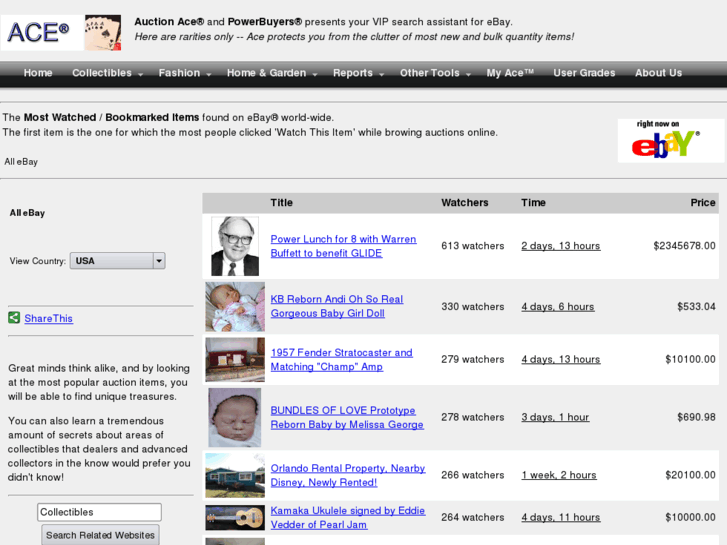Open KB Reborn Andi baby doll listing
This screenshot has height=545, width=727.
tap(337, 306)
